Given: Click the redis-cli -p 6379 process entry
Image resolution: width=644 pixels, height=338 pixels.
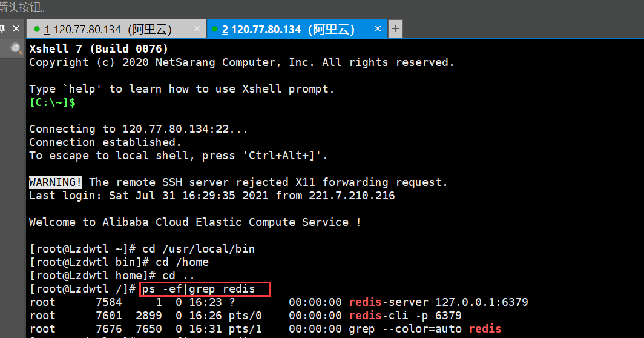Looking at the screenshot, I should (405, 316).
